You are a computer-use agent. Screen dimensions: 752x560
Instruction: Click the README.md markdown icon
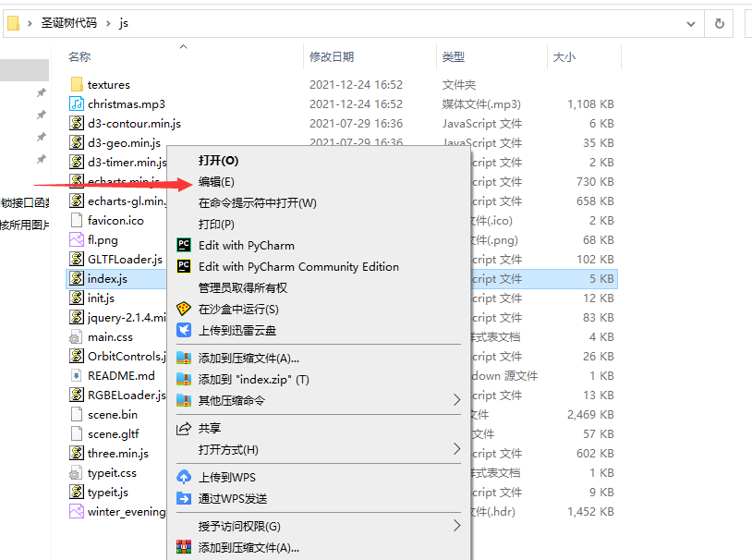(77, 375)
